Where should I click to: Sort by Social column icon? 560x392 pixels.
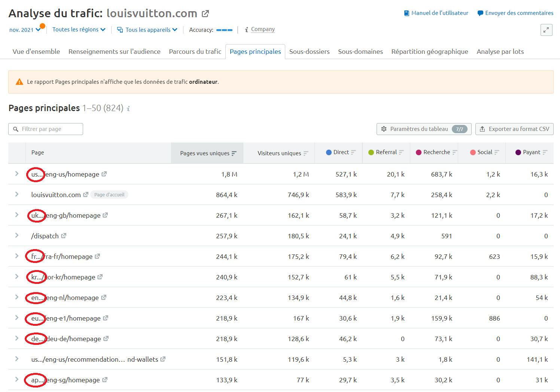coord(497,152)
